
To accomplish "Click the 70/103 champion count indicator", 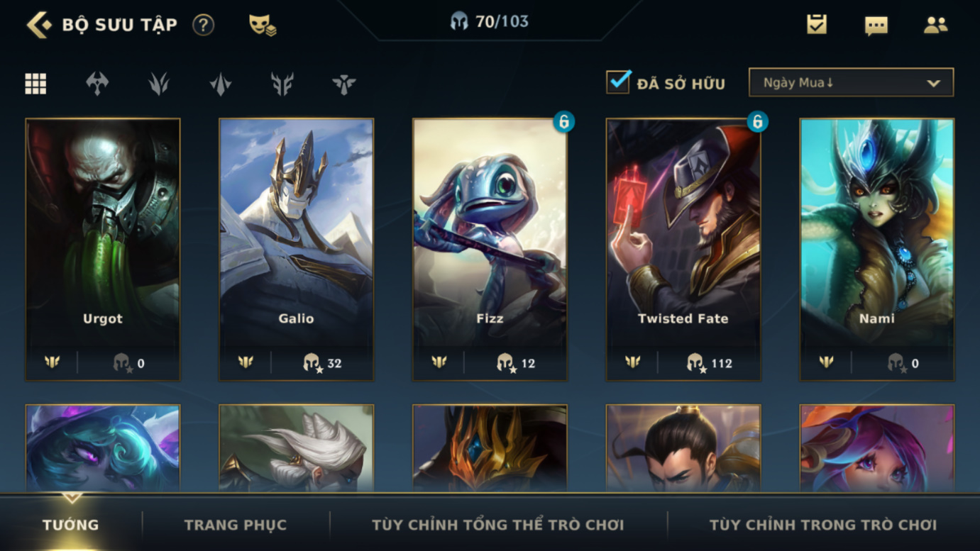I will tap(490, 21).
